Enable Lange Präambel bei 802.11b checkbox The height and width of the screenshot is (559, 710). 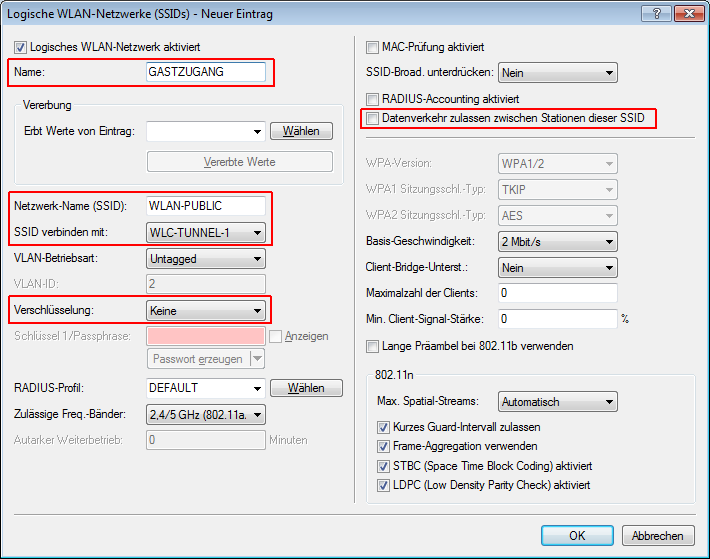[x=373, y=347]
